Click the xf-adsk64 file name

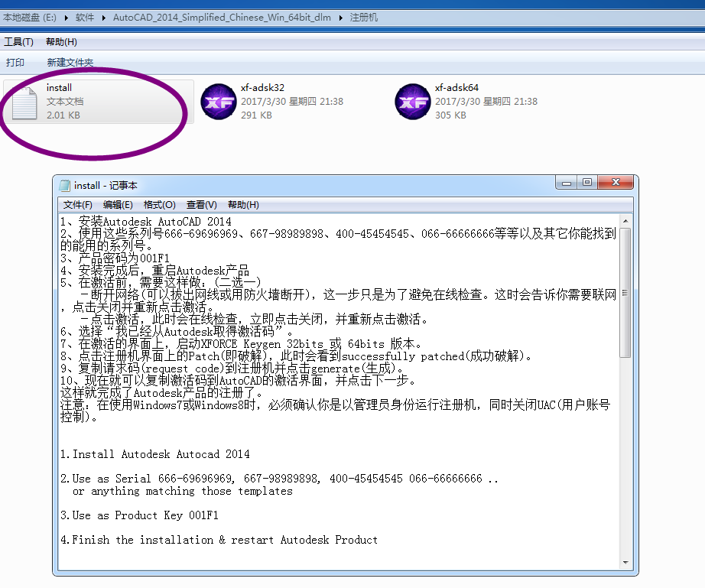(x=456, y=88)
